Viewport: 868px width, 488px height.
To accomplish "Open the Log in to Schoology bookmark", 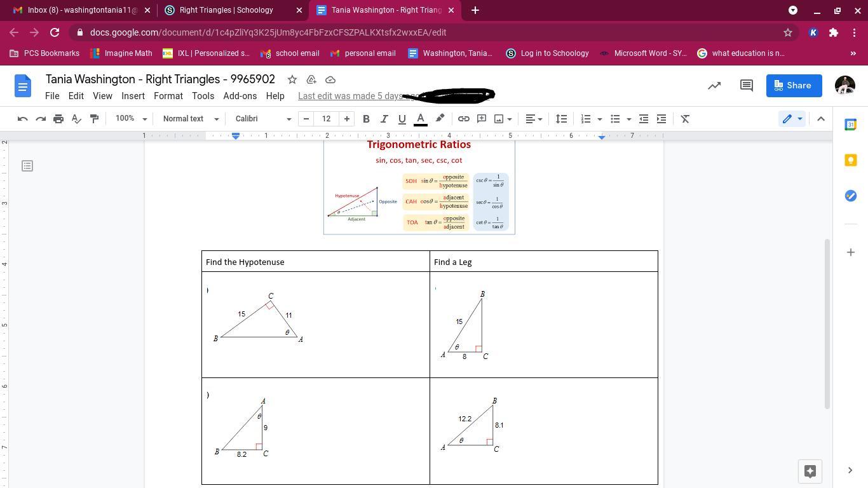I will point(548,53).
